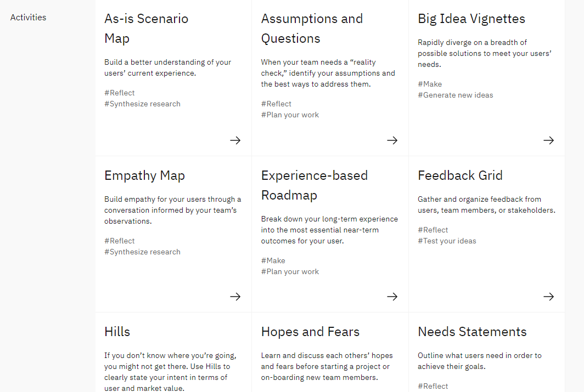The width and height of the screenshot is (584, 392).
Task: Open Feedback Grid via its arrow icon
Action: pyautogui.click(x=548, y=297)
